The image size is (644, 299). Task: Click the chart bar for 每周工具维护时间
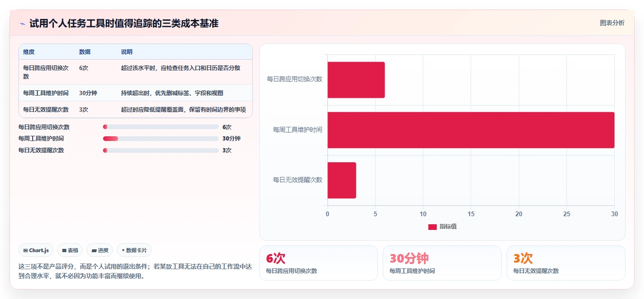(471, 130)
